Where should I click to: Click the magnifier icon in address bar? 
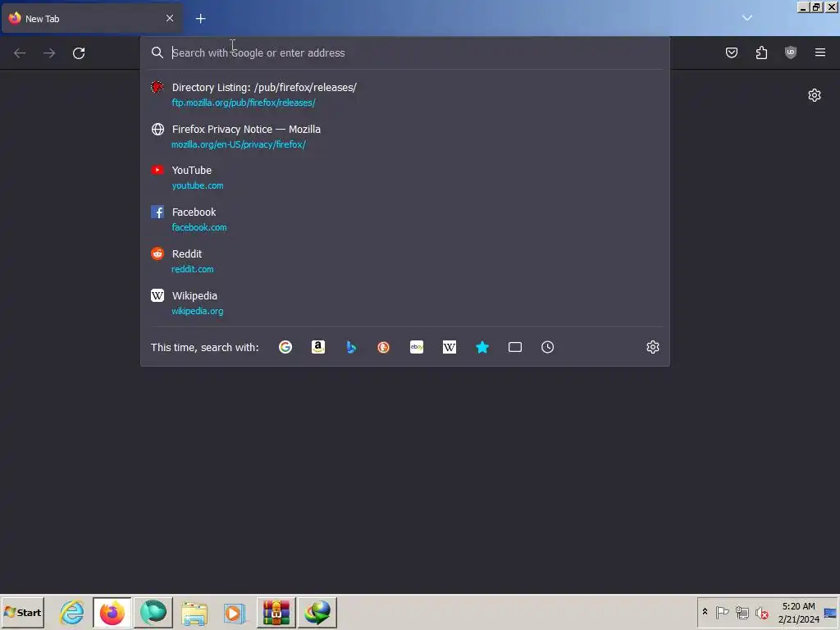(157, 52)
